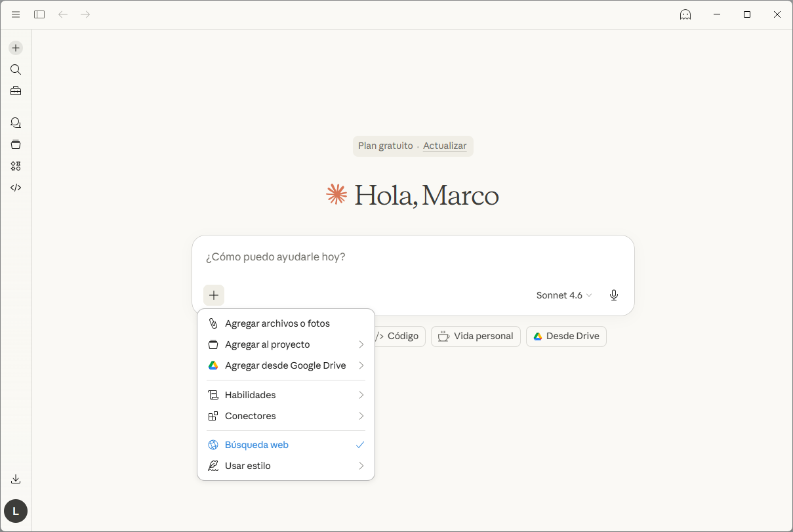Screen dimensions: 793x532
Task: Click the new chat plus icon in sidebar
Action: pyautogui.click(x=16, y=48)
